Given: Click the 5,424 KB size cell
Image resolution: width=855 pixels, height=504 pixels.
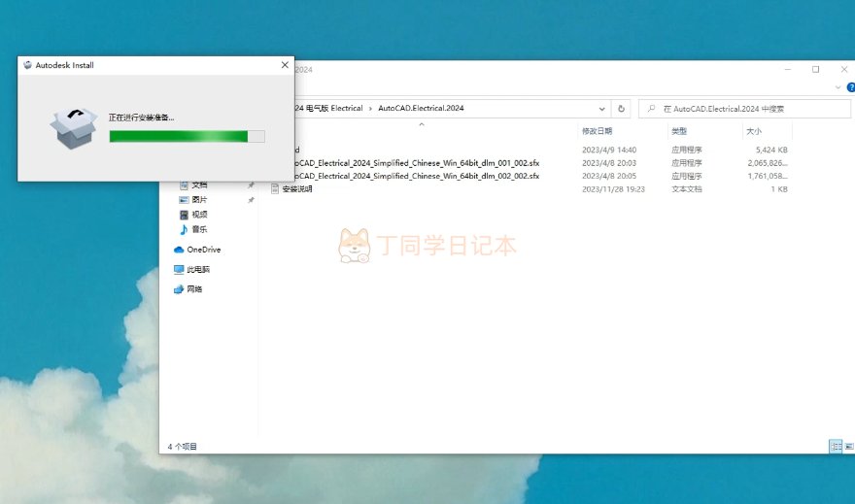Looking at the screenshot, I should click(x=771, y=150).
